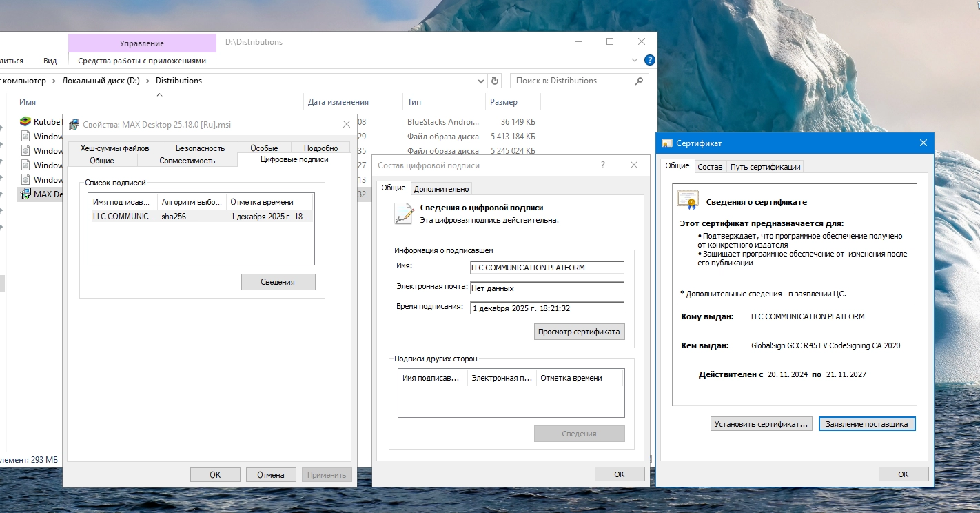Click the digital signature document icon

coord(404,213)
